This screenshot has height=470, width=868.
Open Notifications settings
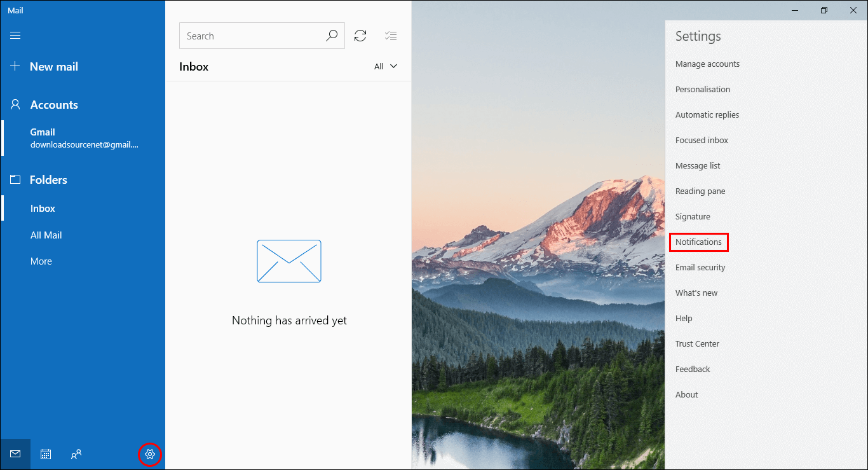point(698,242)
